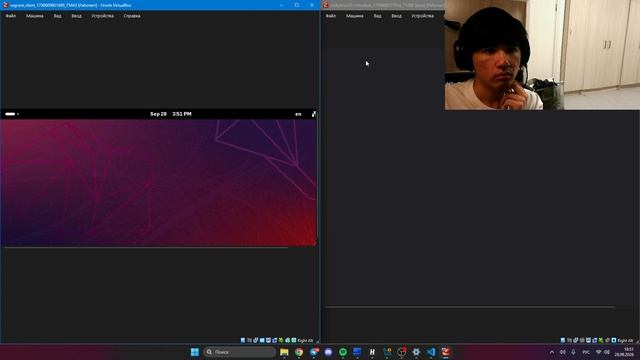Open Устройства menu in left VirtualBox window
The image size is (640, 360).
click(102, 16)
